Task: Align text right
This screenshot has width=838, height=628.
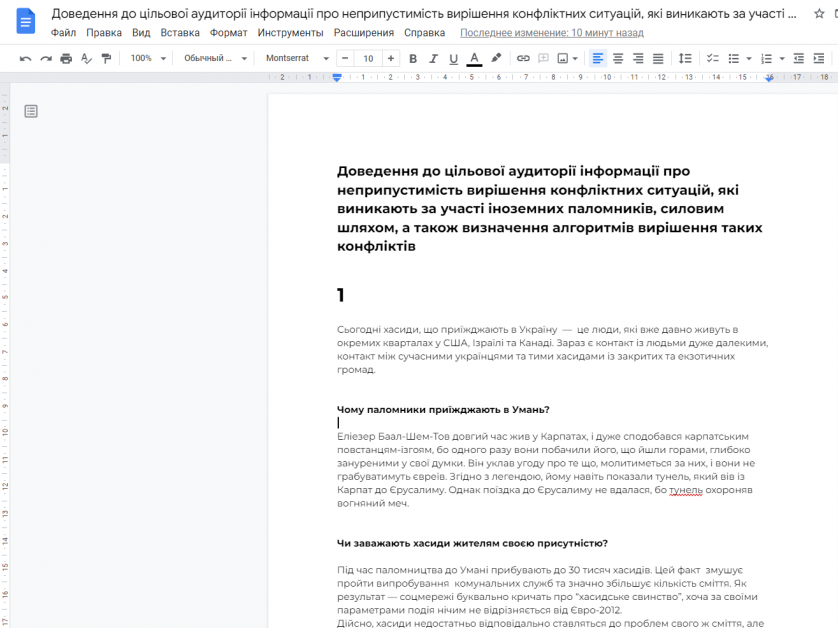Action: coord(638,58)
